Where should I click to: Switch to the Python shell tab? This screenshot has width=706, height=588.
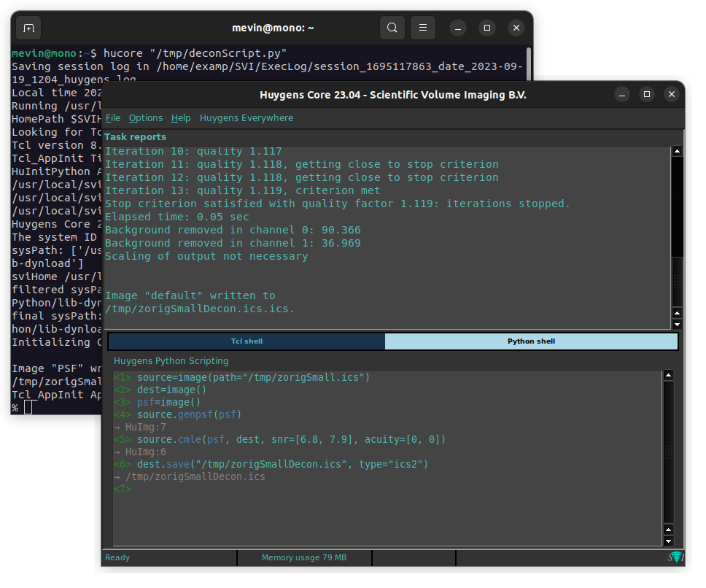click(531, 341)
